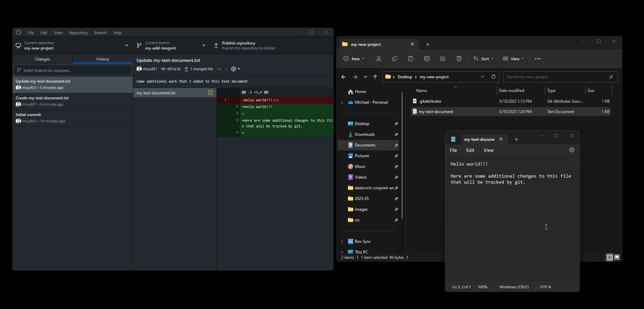Click the Cut scissors icon in File Explorer

tap(379, 59)
